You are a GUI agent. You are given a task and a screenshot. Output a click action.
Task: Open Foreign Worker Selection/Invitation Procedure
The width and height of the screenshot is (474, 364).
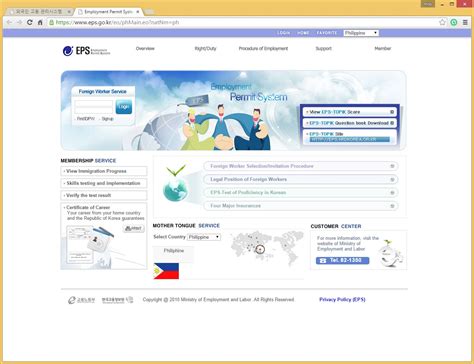click(301, 166)
